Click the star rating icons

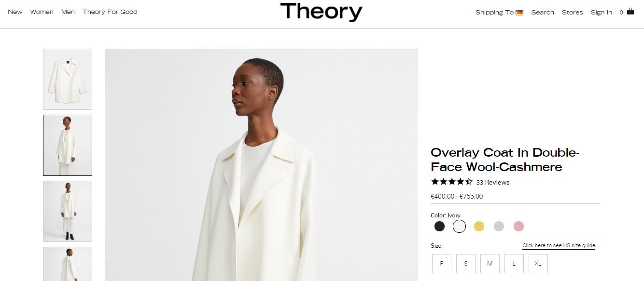tap(451, 182)
